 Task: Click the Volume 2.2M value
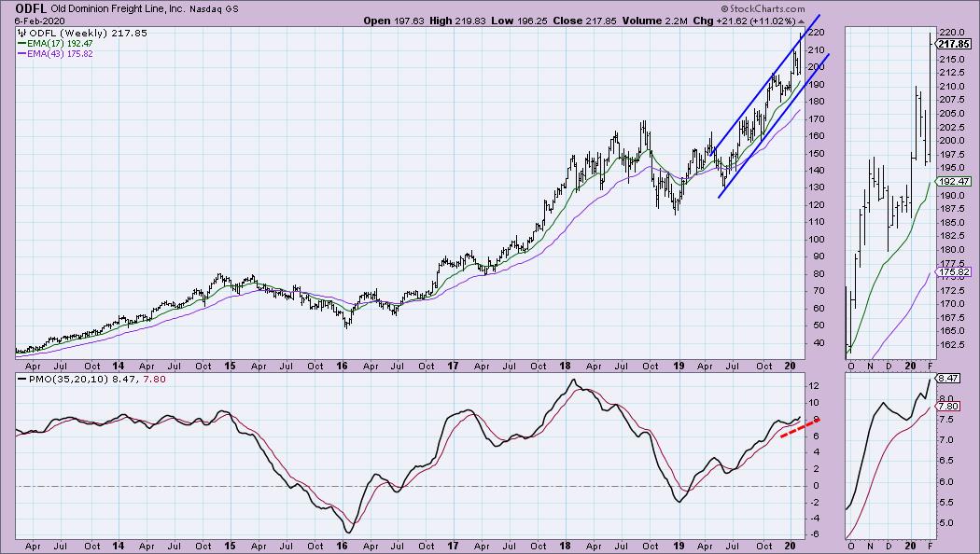click(x=654, y=21)
